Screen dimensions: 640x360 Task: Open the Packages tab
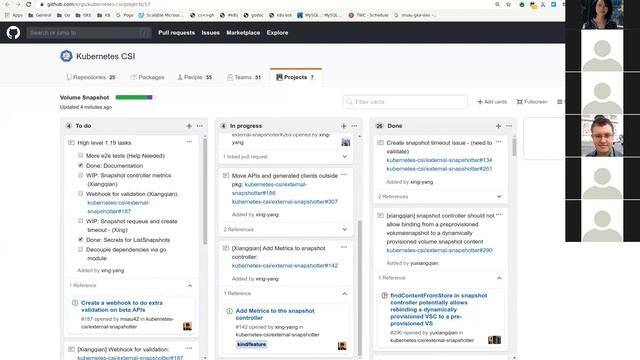[147, 77]
